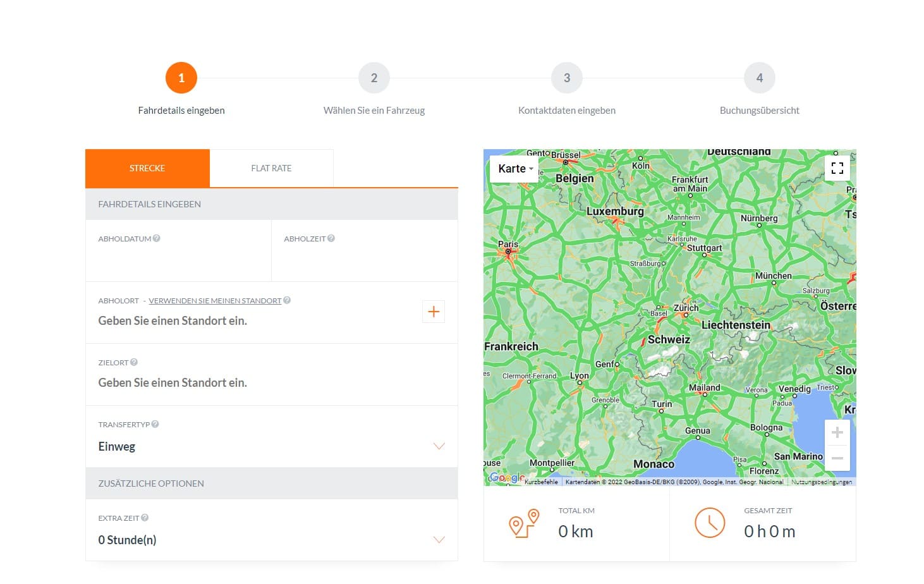The image size is (924, 584).
Task: Zoom out on the map
Action: [x=837, y=458]
